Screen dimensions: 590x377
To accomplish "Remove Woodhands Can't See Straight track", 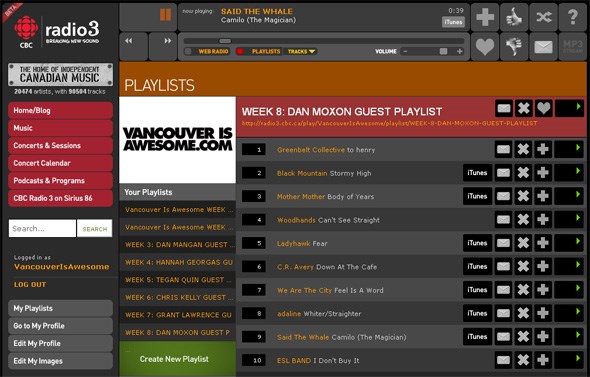I will coord(523,220).
